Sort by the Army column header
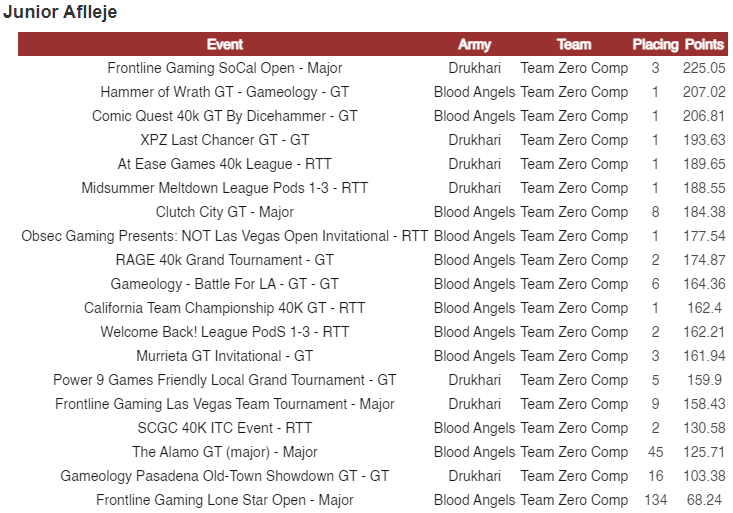This screenshot has height=513, width=733. (474, 44)
